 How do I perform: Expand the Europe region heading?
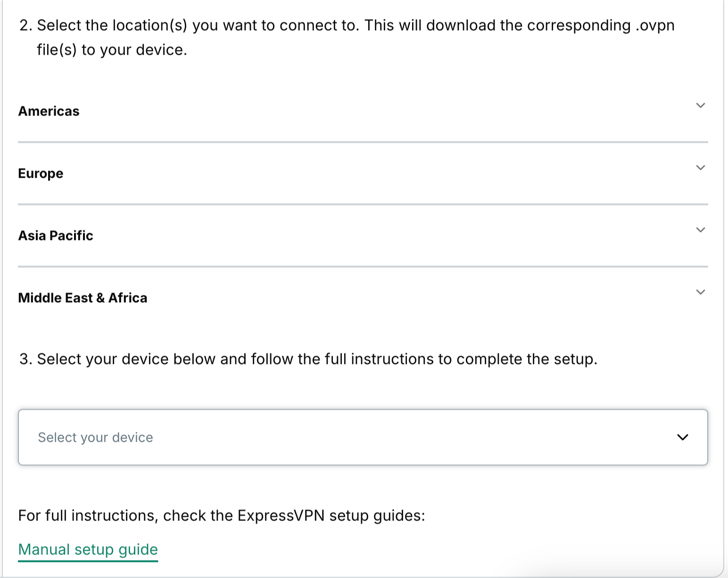click(41, 173)
